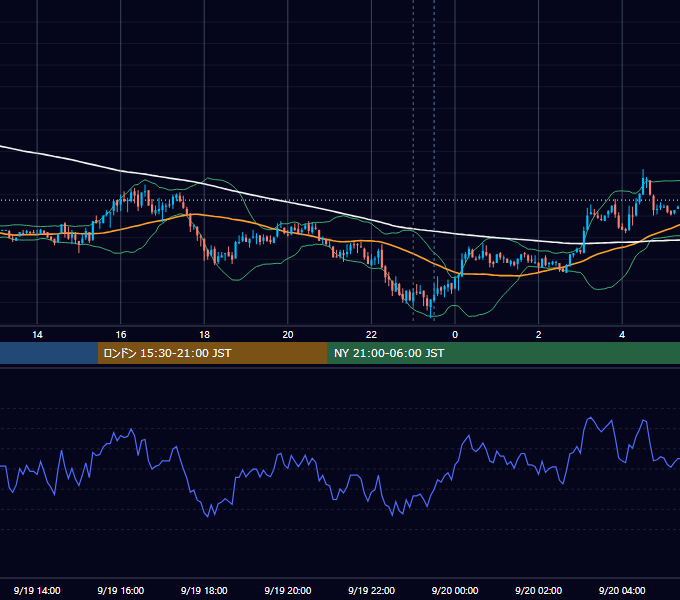Viewport: 680px width, 600px height.
Task: Click the '18' hour label on price chart axis
Action: coord(204,335)
